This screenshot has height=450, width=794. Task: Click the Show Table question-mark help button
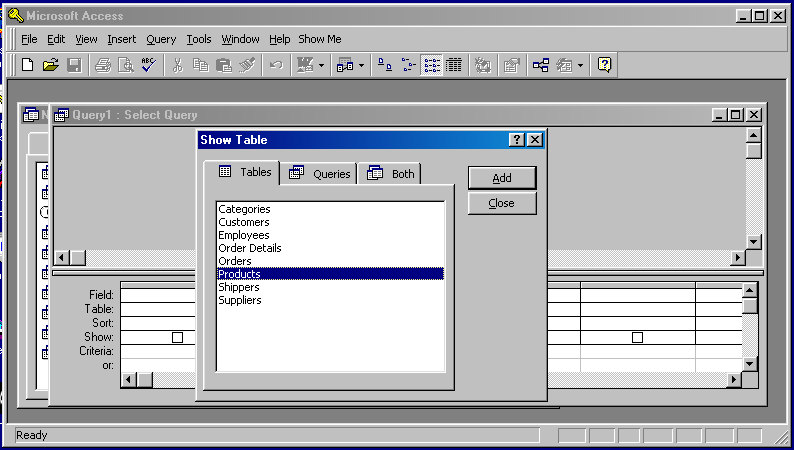tap(516, 140)
